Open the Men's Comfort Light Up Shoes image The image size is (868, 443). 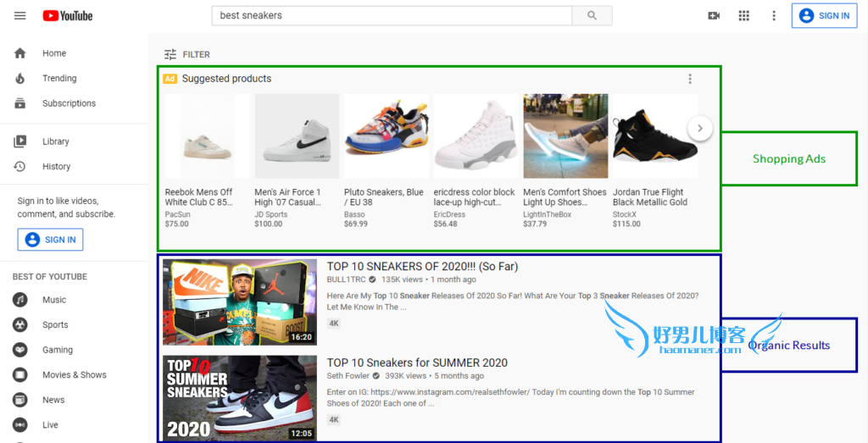click(565, 136)
